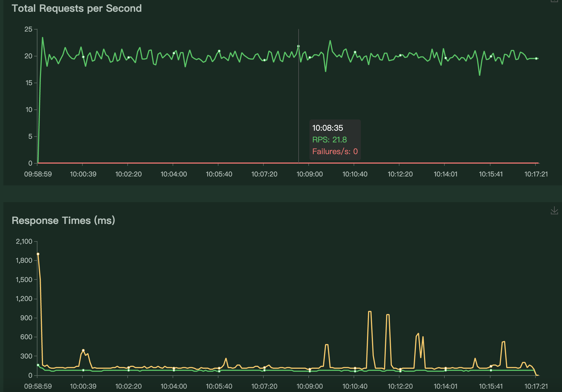Click 10:05:40 on the RPS chart x-axis
The width and height of the screenshot is (562, 392).
click(x=219, y=174)
